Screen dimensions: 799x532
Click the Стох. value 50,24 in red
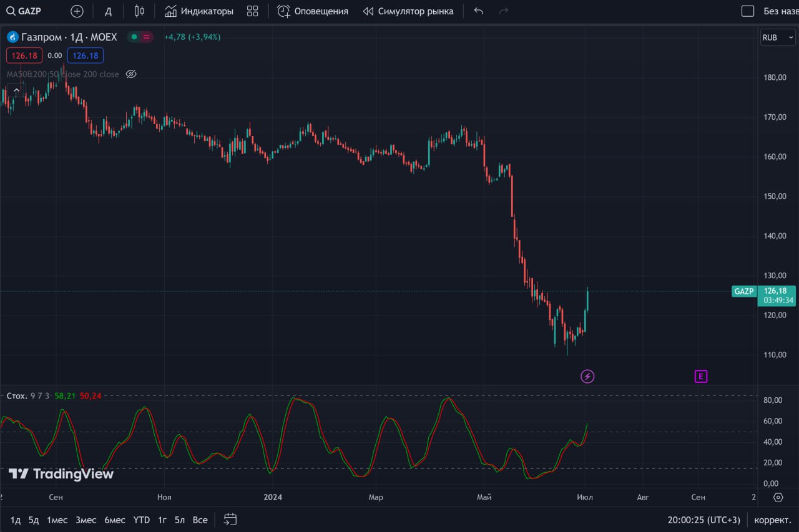[91, 395]
